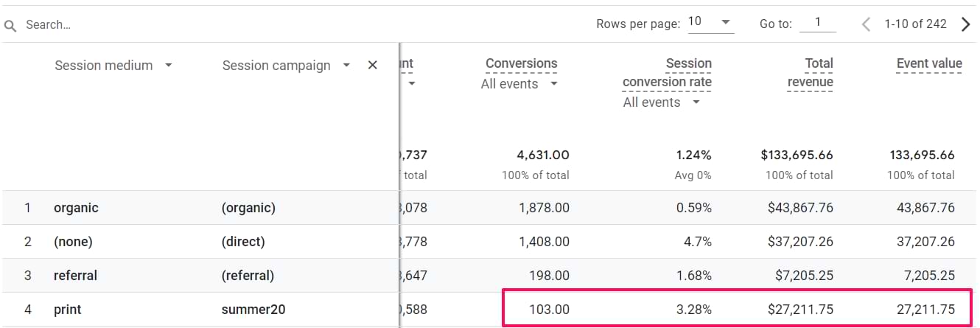The width and height of the screenshot is (980, 328).
Task: Go to the previous page of results
Action: pyautogui.click(x=866, y=24)
